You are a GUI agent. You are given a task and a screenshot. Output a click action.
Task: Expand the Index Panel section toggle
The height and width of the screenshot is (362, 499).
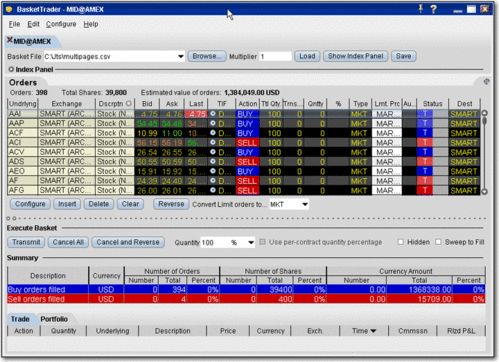(x=11, y=69)
